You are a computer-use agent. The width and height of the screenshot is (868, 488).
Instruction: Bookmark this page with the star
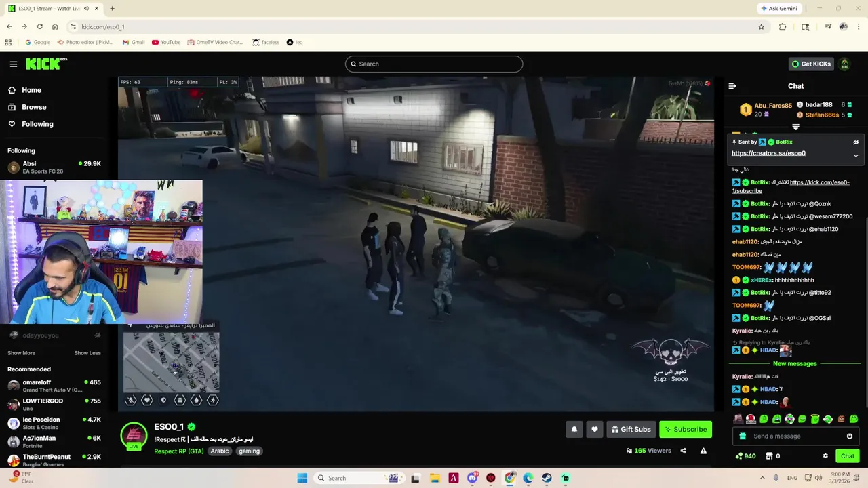tap(762, 27)
